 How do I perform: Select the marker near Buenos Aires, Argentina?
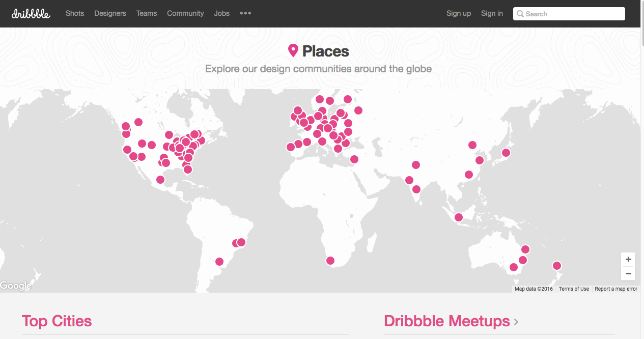[219, 262]
